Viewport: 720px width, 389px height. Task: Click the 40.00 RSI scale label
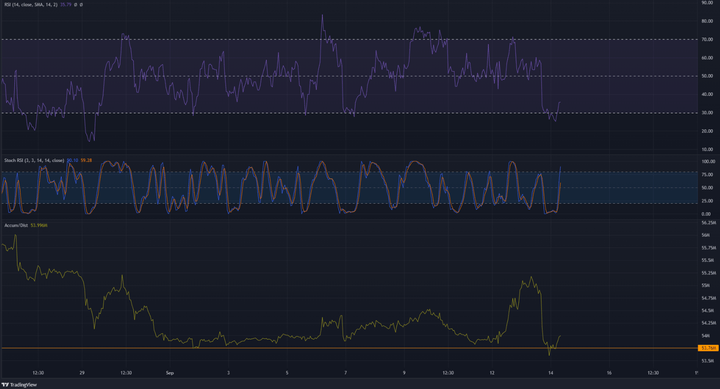click(707, 94)
